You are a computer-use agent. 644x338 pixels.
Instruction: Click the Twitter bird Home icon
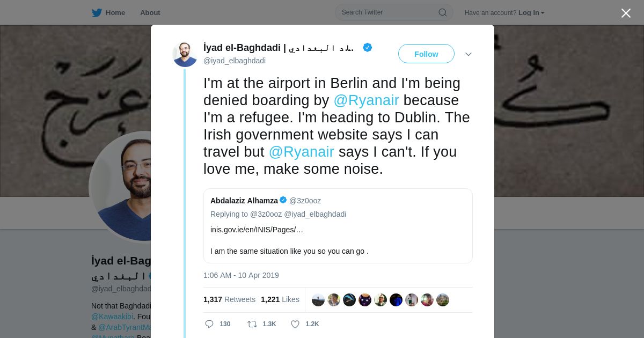[x=97, y=13]
